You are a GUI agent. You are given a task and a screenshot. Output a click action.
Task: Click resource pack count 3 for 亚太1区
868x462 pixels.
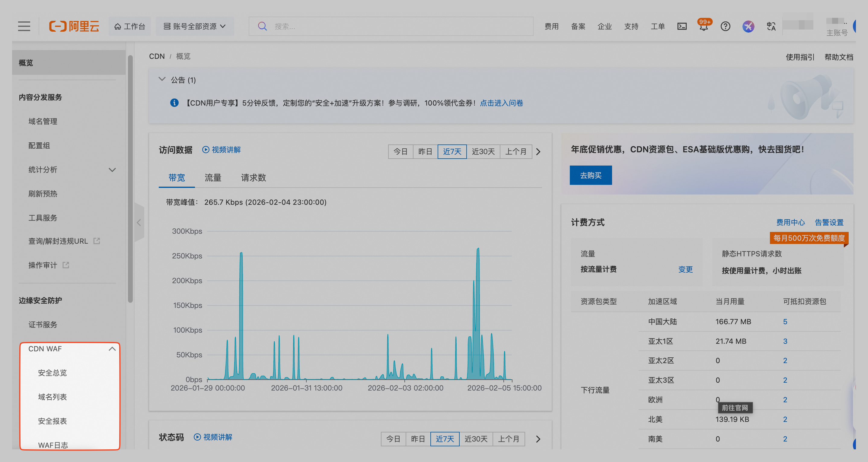point(785,341)
